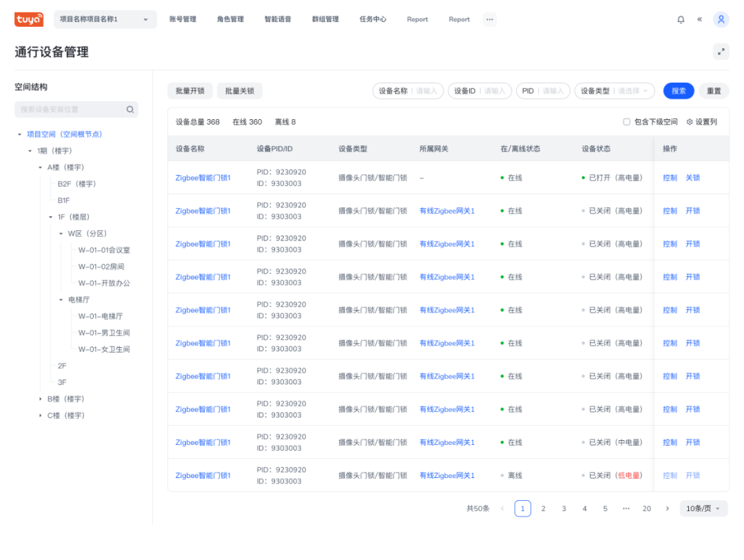This screenshot has width=744, height=560.
Task: Open 10条/页 page size dropdown
Action: coord(703,508)
